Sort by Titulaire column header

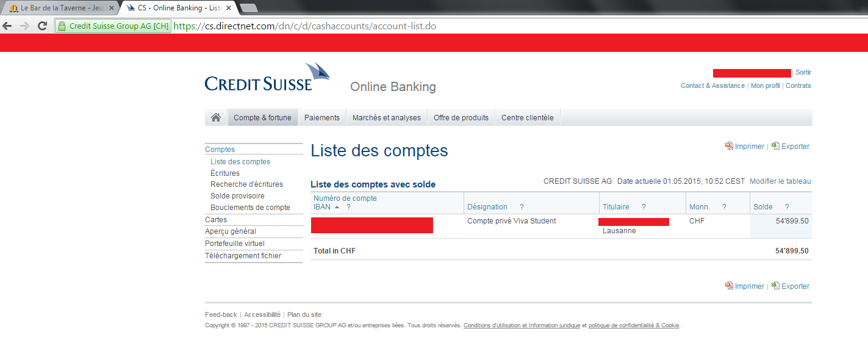click(616, 207)
